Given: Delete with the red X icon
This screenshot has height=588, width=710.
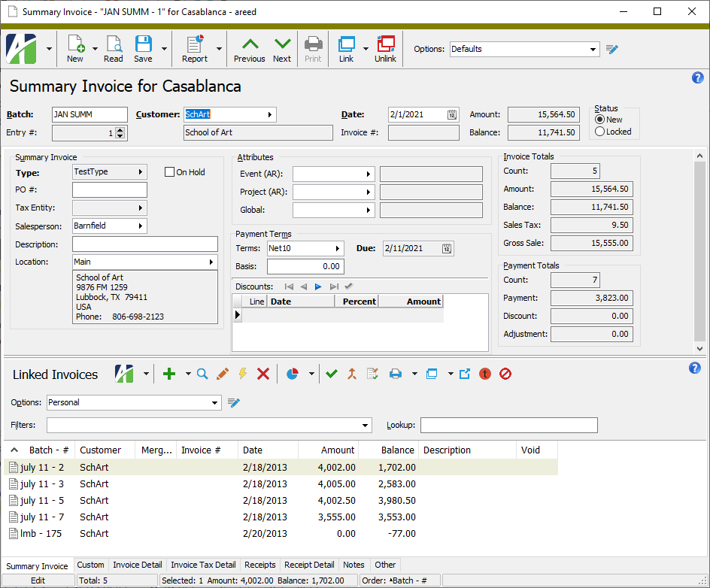Looking at the screenshot, I should tap(263, 374).
